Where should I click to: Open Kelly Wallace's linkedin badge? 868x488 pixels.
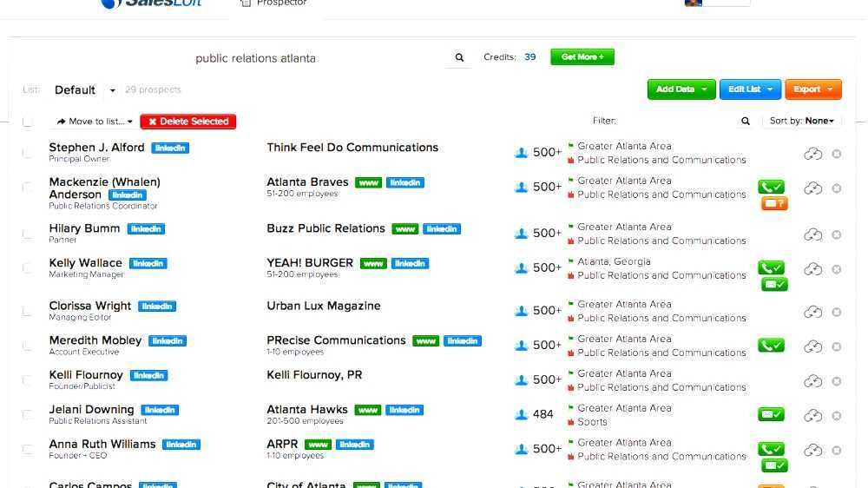pyautogui.click(x=148, y=264)
